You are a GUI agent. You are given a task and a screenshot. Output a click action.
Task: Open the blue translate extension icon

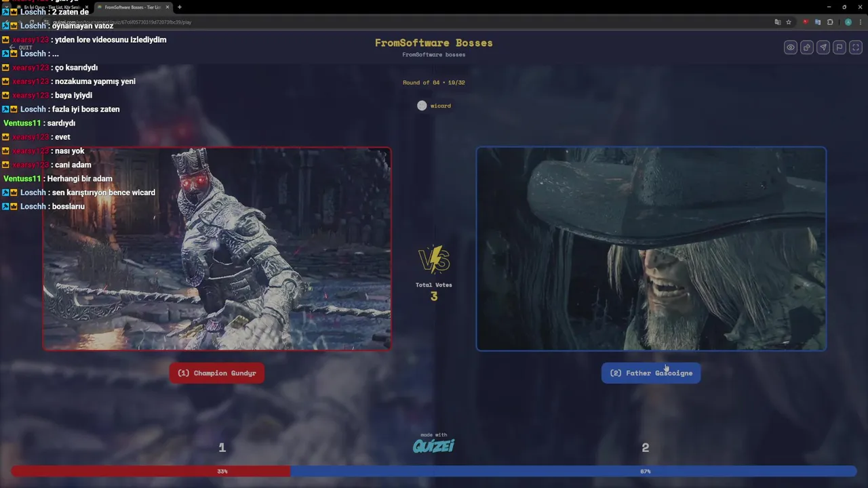[x=818, y=22]
